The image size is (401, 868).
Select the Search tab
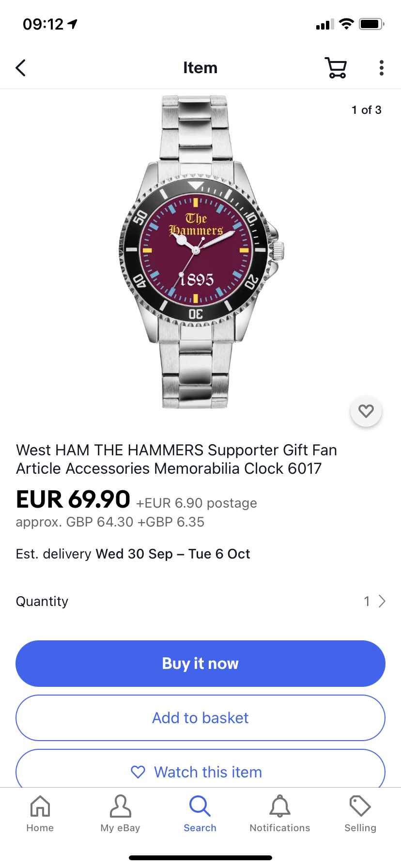(x=200, y=814)
